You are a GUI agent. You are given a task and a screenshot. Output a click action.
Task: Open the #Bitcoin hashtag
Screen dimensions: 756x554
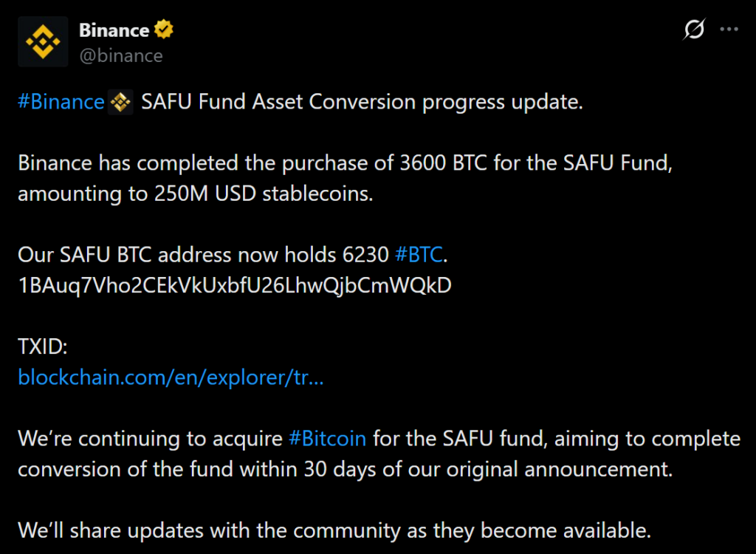(327, 439)
